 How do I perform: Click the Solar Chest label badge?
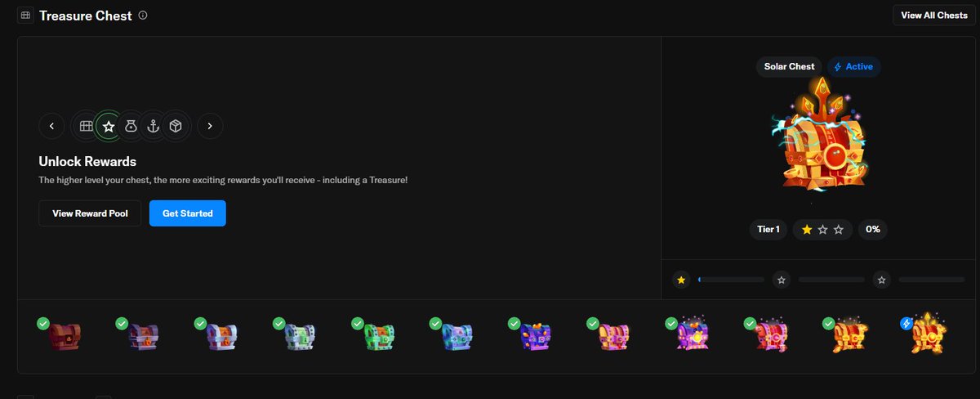coord(789,66)
